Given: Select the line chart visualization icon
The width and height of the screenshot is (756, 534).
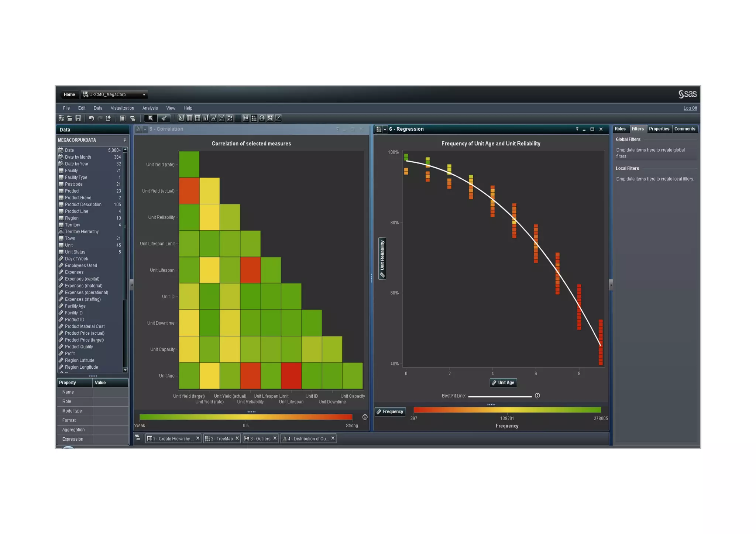Looking at the screenshot, I should click(x=214, y=118).
